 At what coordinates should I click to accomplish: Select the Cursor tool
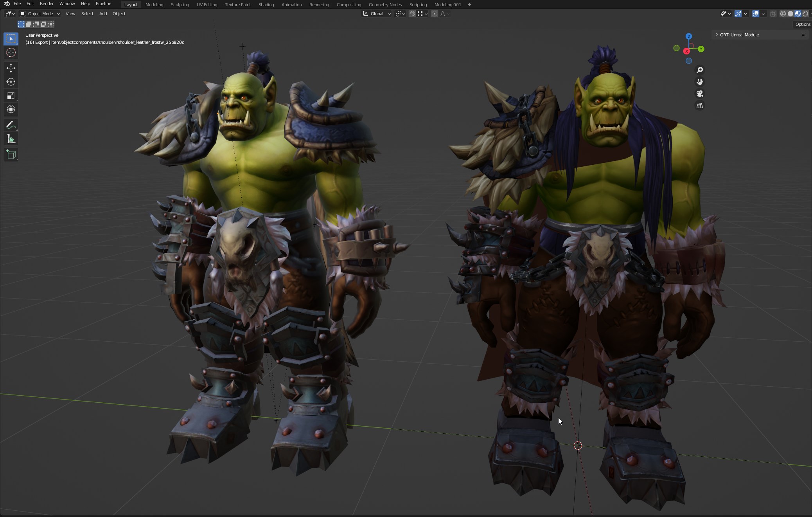(11, 53)
